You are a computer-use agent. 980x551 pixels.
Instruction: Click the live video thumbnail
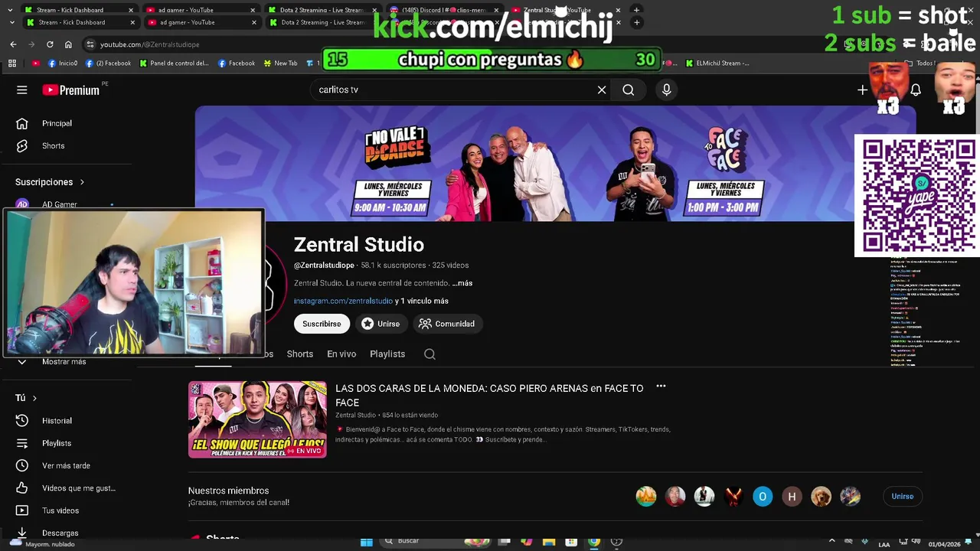pyautogui.click(x=257, y=419)
